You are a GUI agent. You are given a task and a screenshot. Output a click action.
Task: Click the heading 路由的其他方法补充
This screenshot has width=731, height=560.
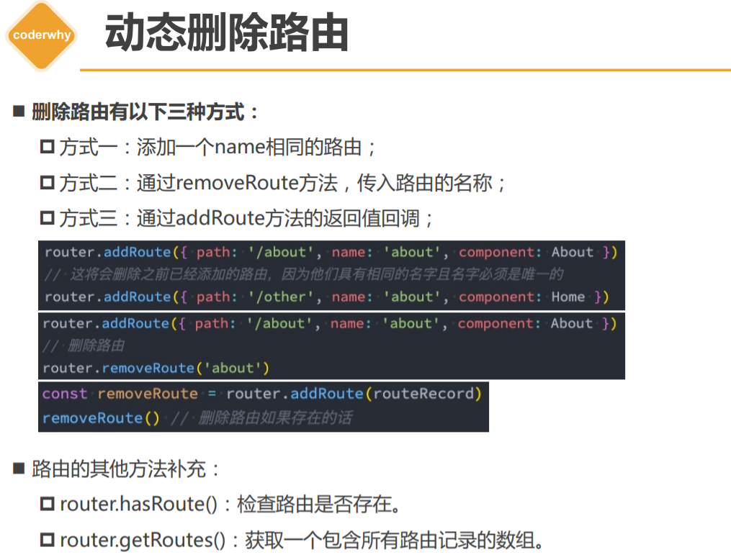tap(125, 469)
